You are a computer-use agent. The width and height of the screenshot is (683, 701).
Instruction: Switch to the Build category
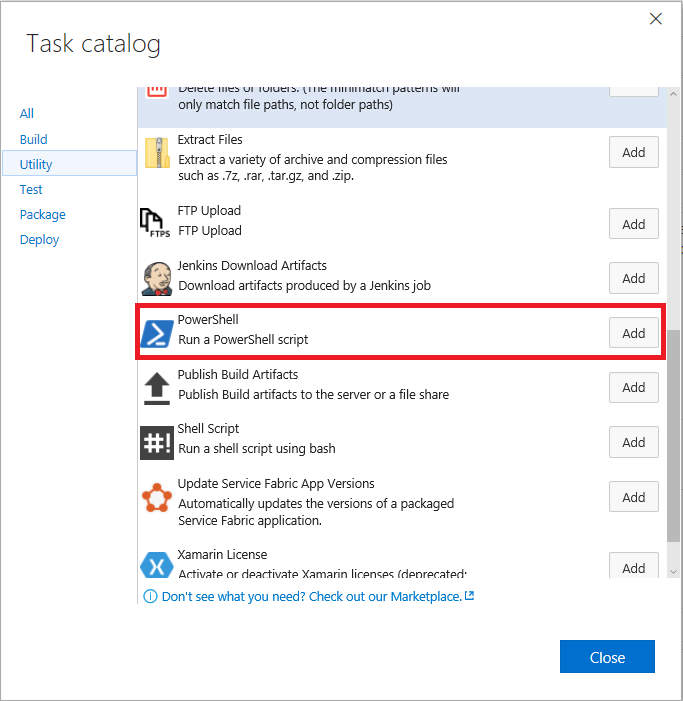coord(34,139)
